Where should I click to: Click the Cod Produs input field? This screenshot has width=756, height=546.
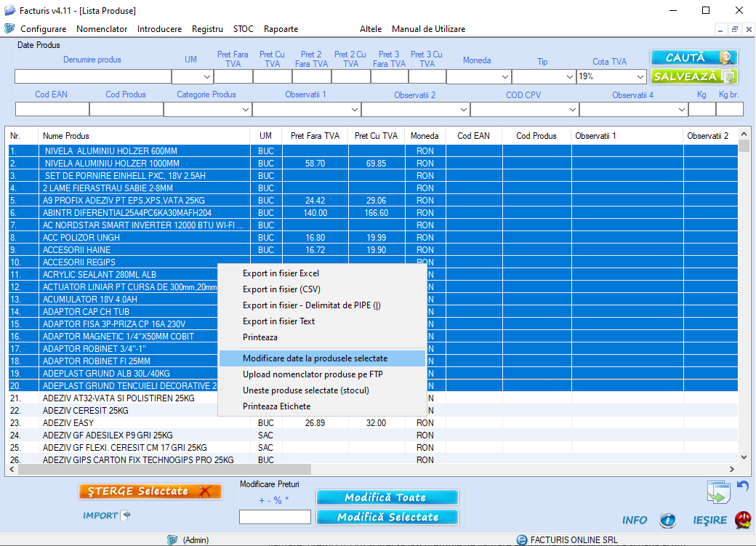point(126,110)
